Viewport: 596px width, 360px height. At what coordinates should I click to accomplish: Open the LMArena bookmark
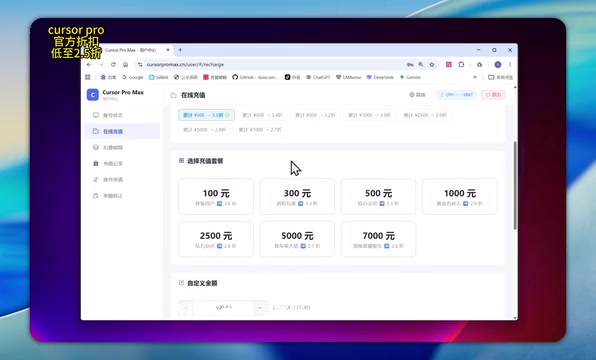tap(348, 77)
